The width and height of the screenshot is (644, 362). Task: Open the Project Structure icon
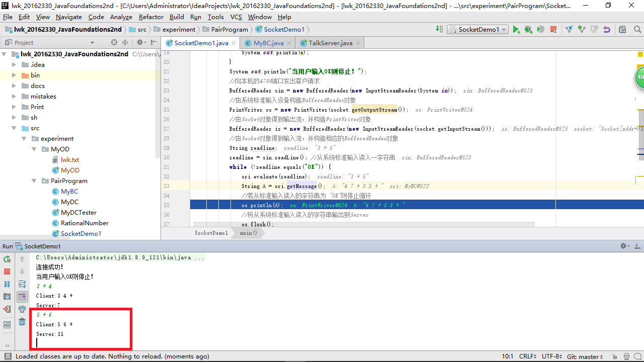pyautogui.click(x=623, y=30)
